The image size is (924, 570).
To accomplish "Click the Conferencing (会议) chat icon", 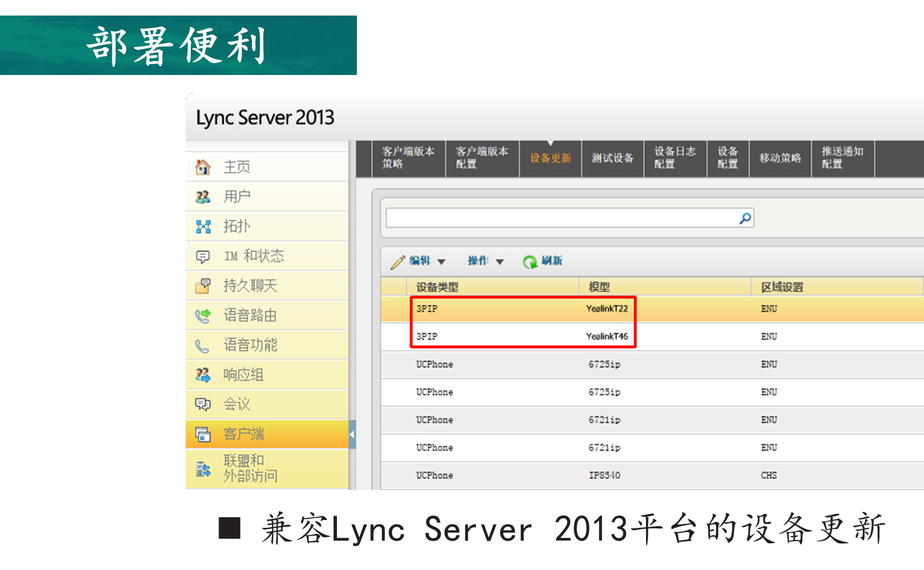I will (x=203, y=404).
